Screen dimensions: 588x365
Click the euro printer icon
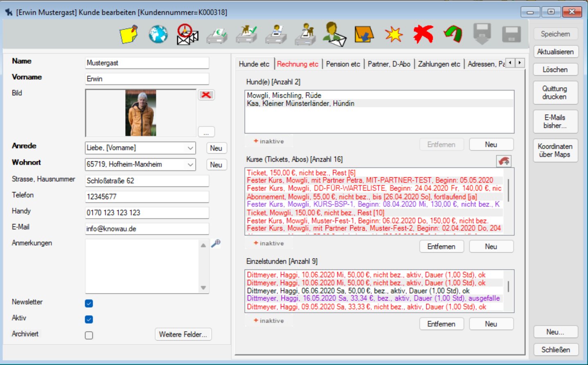click(x=217, y=35)
